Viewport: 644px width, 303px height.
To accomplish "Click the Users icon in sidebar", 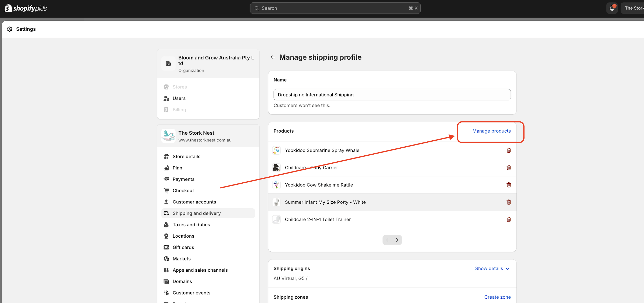I will (166, 98).
